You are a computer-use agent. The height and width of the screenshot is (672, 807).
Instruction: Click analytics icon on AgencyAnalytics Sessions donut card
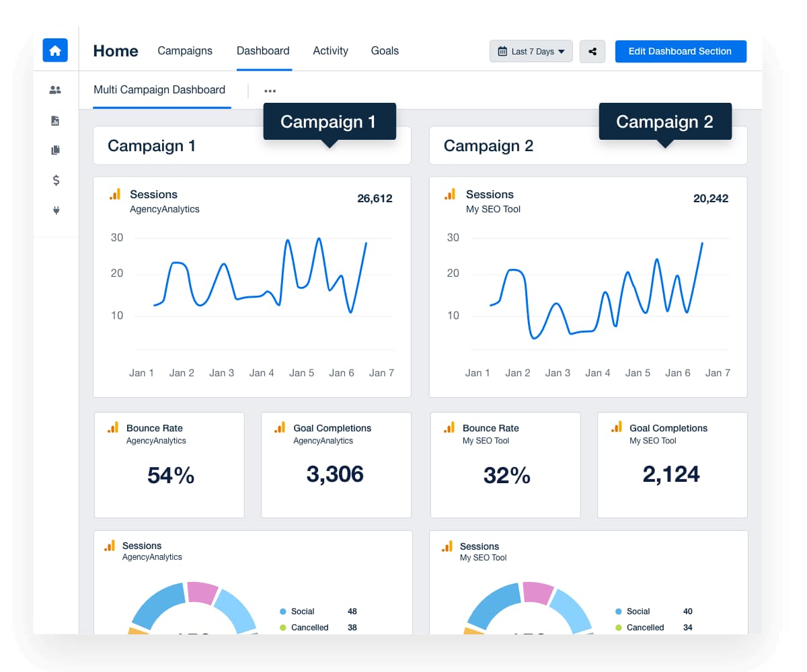point(110,546)
